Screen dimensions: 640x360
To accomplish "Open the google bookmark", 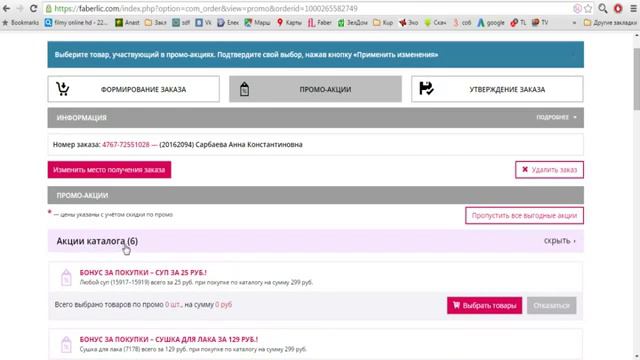I will tap(491, 23).
